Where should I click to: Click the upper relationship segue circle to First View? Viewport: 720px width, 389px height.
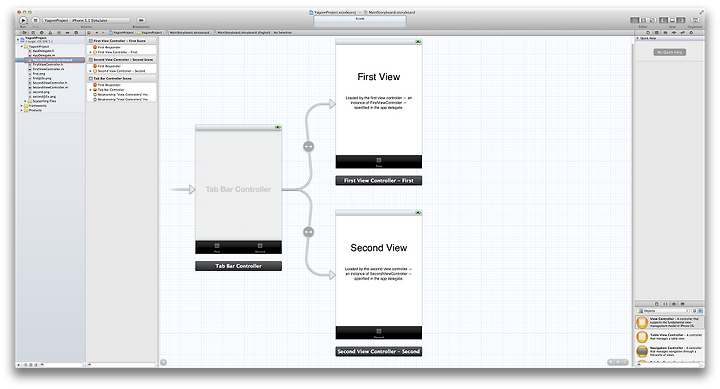pos(309,147)
